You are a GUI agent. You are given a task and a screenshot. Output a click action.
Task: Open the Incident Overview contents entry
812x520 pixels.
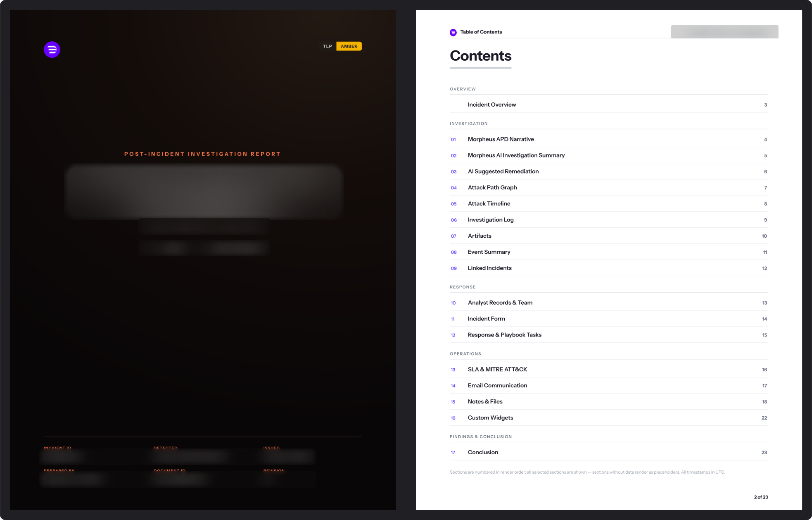(609, 105)
